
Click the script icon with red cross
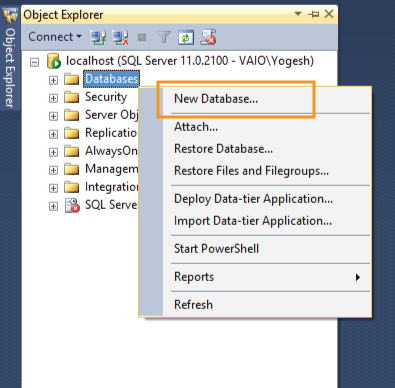tap(208, 37)
